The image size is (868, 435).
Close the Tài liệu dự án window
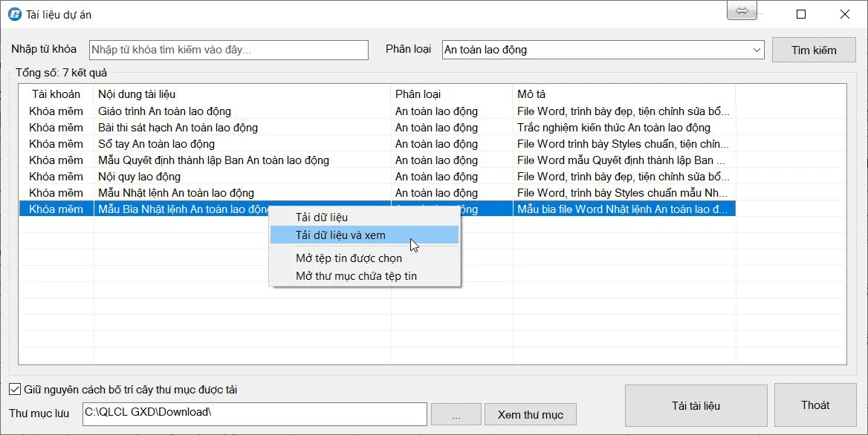click(x=845, y=14)
